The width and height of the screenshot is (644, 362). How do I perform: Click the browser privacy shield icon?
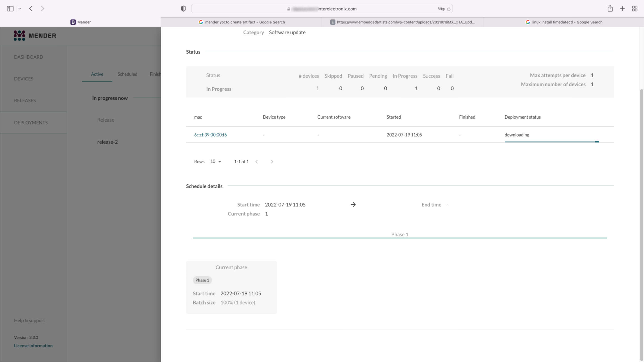(183, 8)
